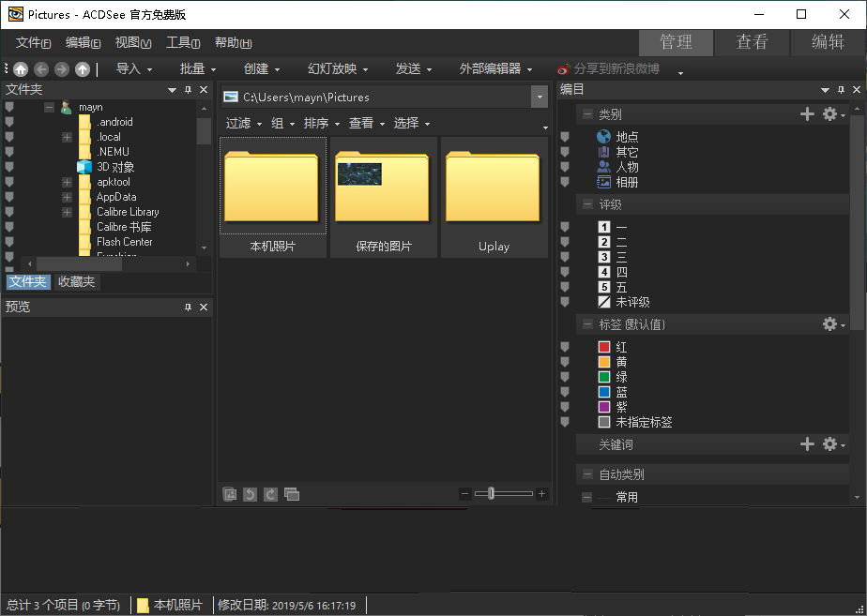Viewport: 867px width, 616px height.
Task: Go to the Home folder icon
Action: 21,69
